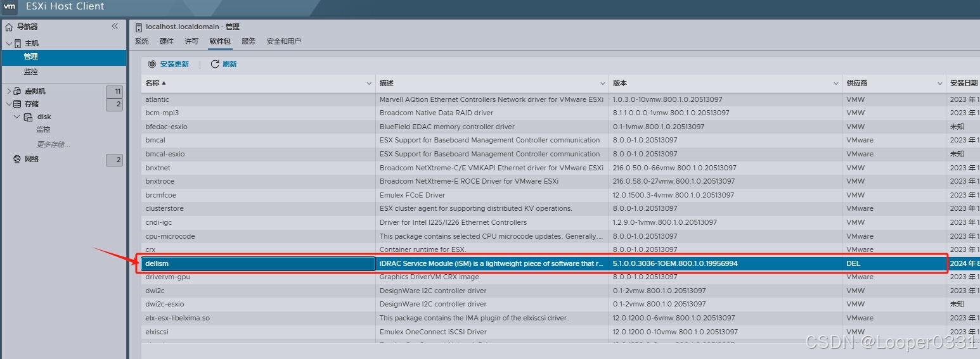980x359 pixels.
Task: Click the refresh circular arrow icon
Action: coord(215,64)
